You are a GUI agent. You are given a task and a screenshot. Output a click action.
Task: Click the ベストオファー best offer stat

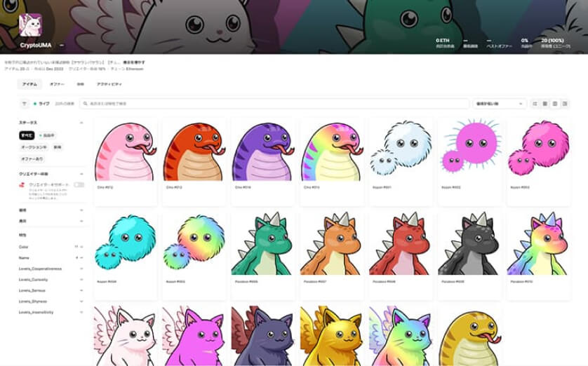499,43
